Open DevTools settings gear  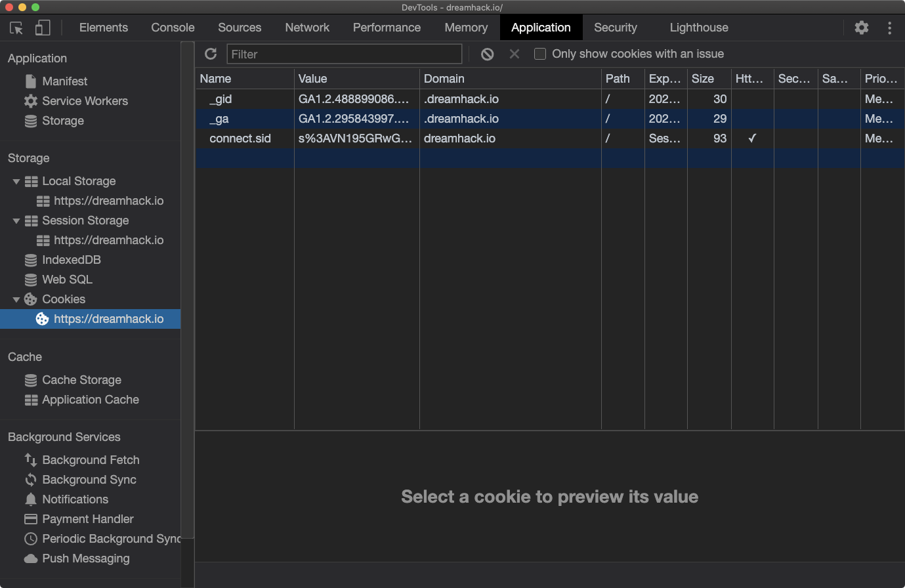(x=861, y=28)
